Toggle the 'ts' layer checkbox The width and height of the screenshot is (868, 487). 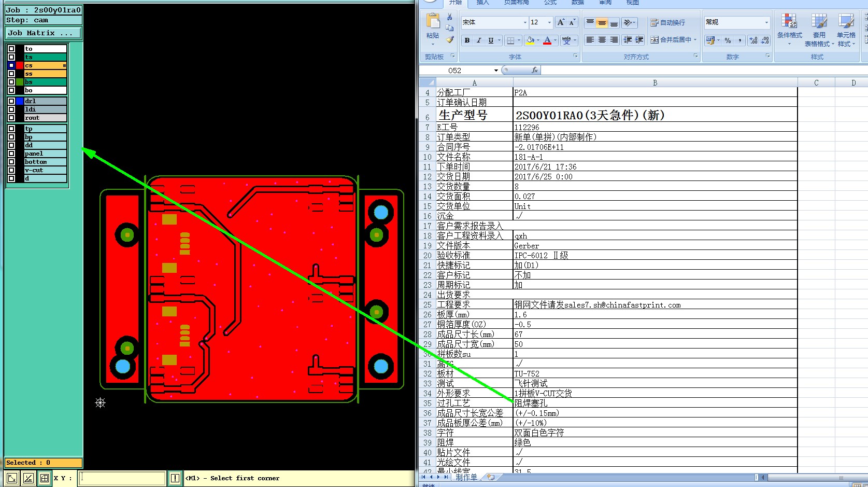(x=11, y=57)
